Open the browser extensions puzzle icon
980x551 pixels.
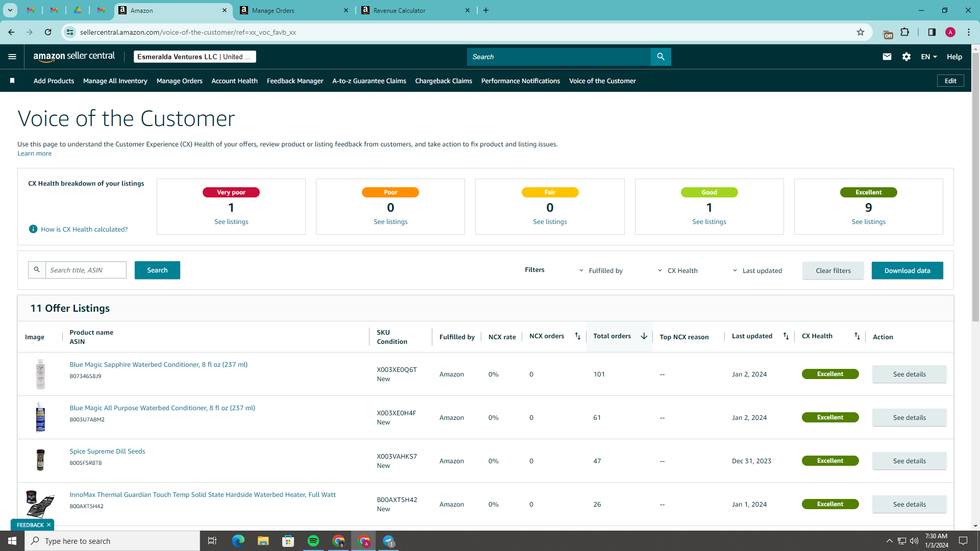[x=905, y=32]
